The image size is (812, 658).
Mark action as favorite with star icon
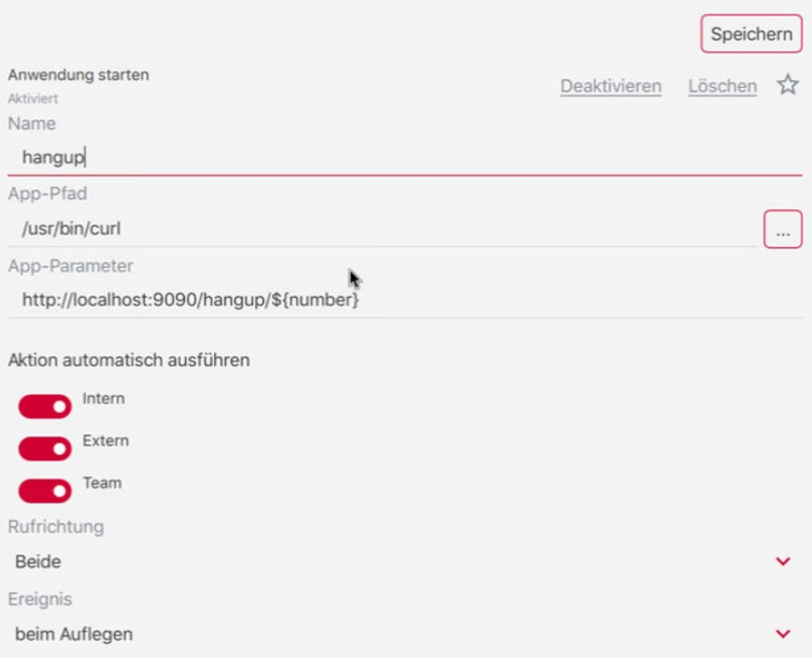787,84
